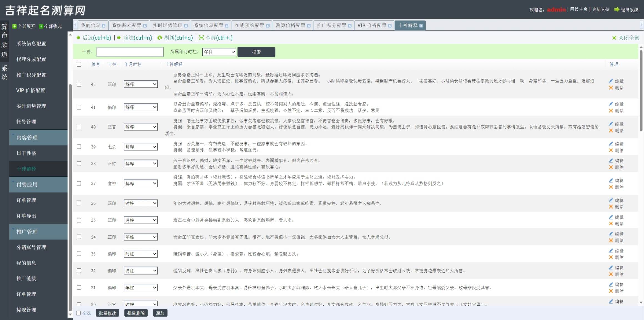
Task: Click the 十神 search input field
Action: point(130,52)
